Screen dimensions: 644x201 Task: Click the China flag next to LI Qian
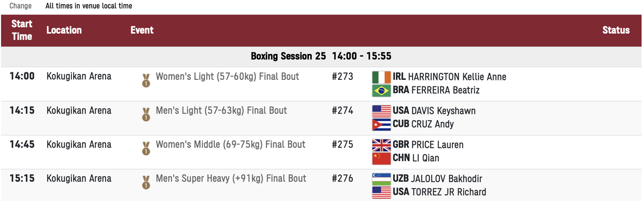coord(381,158)
